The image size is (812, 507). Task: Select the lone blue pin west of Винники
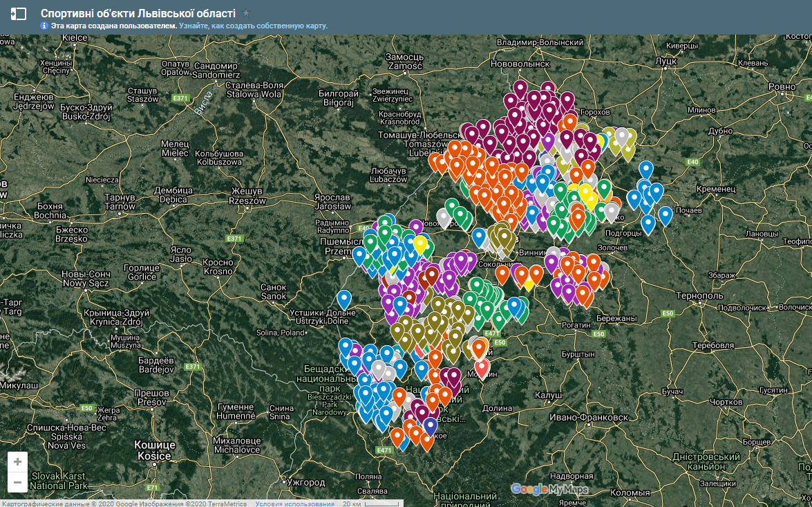click(x=478, y=236)
